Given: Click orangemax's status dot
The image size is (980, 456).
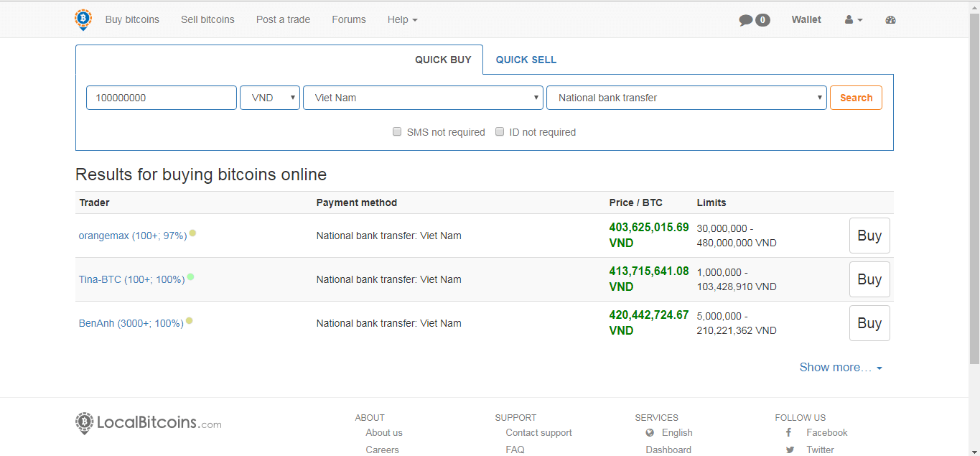Looking at the screenshot, I should click(192, 233).
